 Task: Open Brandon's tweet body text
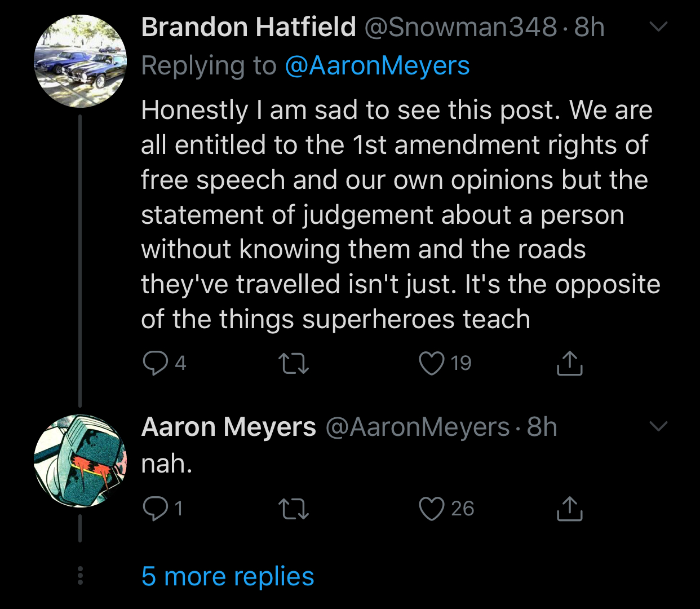click(401, 214)
